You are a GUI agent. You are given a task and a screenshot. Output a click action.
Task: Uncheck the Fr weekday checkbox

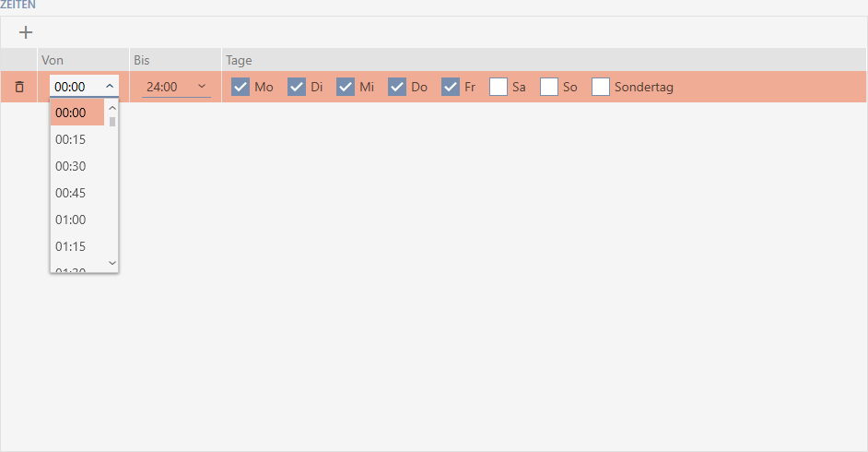coord(451,87)
